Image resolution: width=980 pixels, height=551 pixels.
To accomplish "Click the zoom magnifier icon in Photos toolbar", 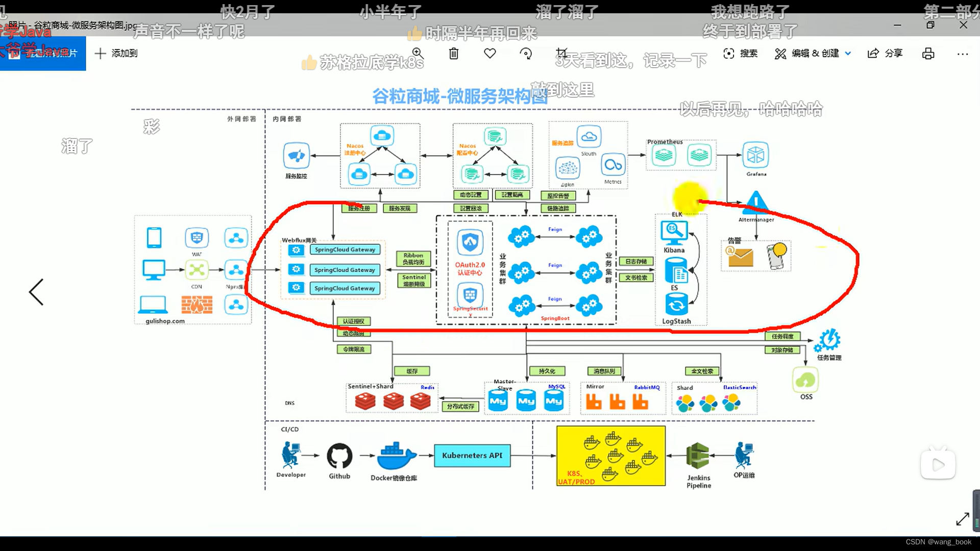I will pos(418,53).
